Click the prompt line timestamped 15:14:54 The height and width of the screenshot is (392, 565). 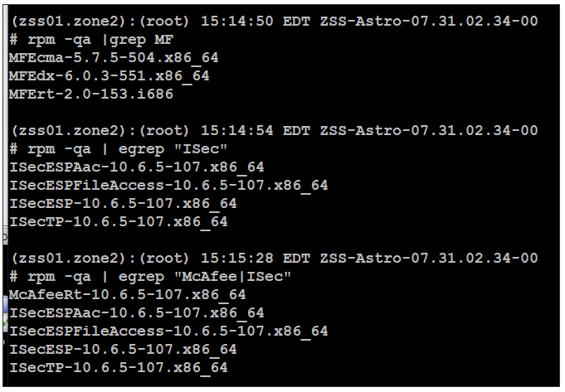275,130
